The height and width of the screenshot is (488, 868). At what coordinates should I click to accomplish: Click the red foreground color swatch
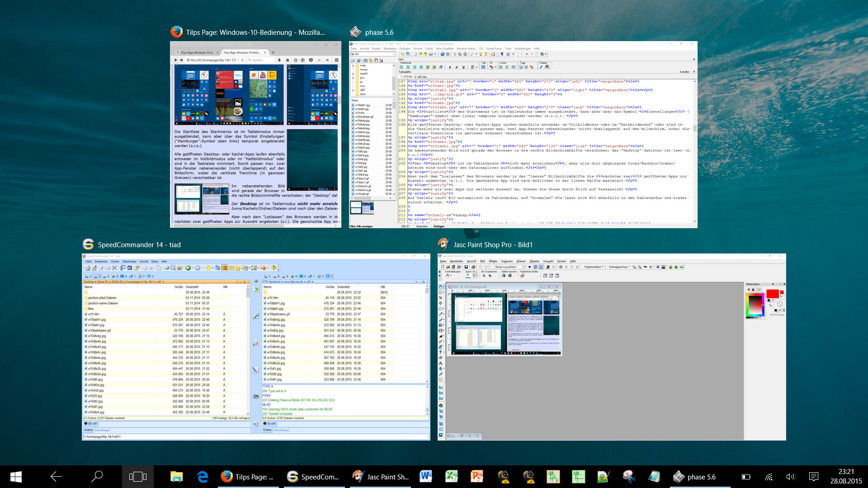pos(772,294)
